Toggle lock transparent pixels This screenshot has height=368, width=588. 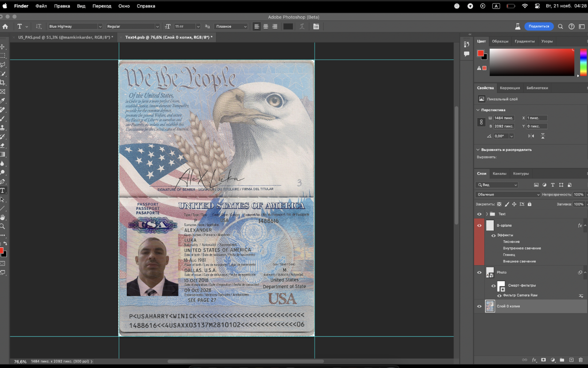click(x=499, y=204)
